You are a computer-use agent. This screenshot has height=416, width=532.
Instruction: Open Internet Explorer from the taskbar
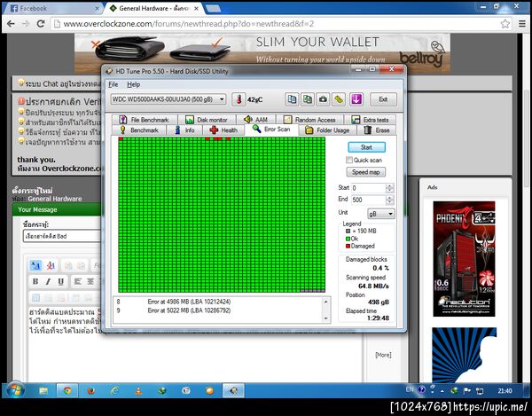click(114, 391)
